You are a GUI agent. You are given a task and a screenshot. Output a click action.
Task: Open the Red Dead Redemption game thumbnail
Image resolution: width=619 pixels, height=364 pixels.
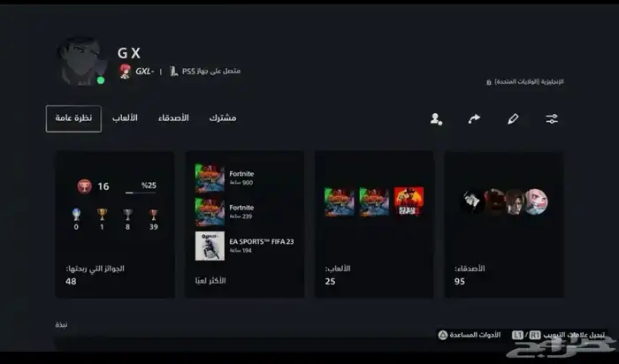pyautogui.click(x=409, y=201)
